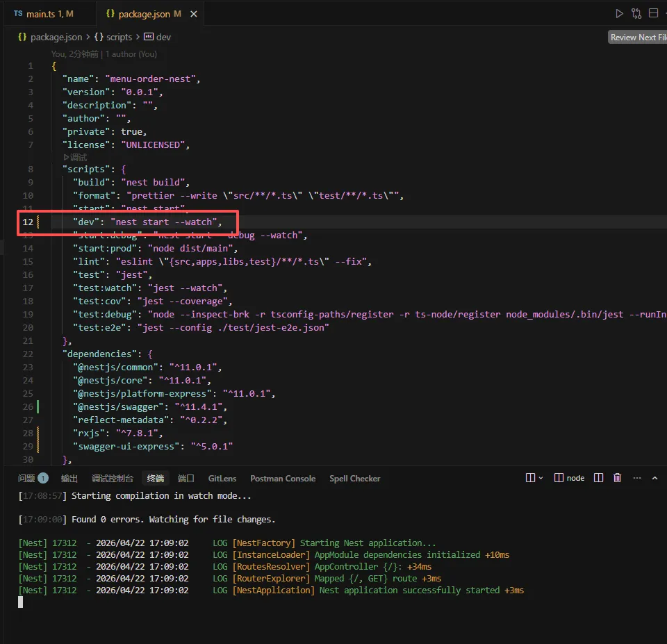667x644 pixels.
Task: Click the Run play icon in editor toolbar
Action: click(x=619, y=14)
